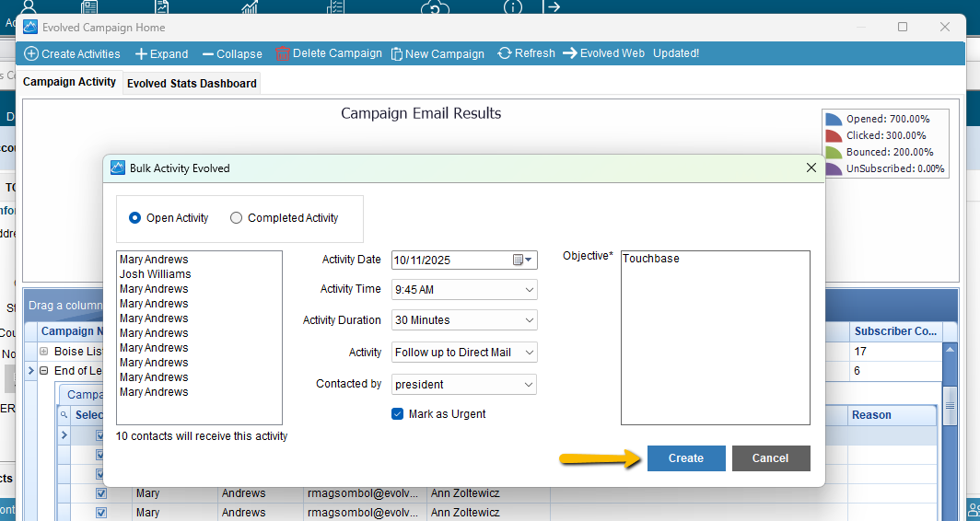Uncheck the Mark as Urgent checkbox

(x=398, y=414)
